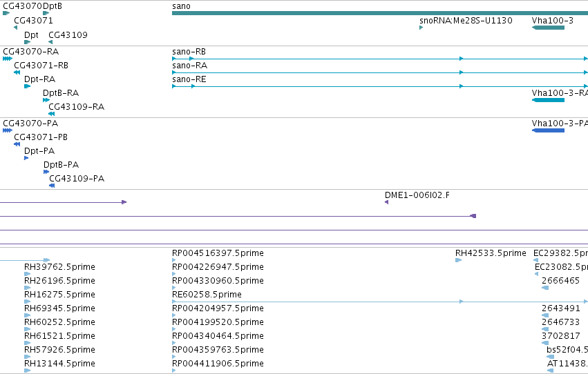The height and width of the screenshot is (374, 588).
Task: Click the sano-RE transcript label
Action: [x=189, y=79]
